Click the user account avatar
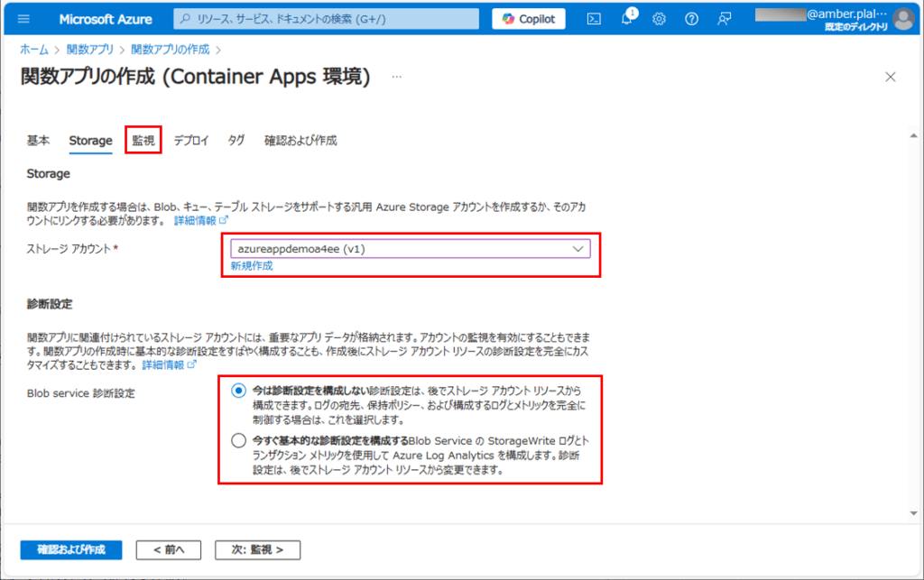924x580 pixels. 902,19
